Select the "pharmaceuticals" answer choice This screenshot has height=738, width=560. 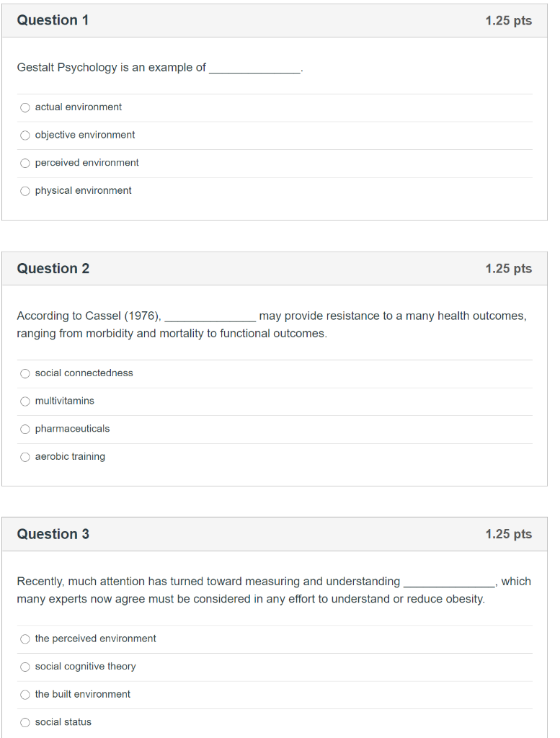[25, 428]
